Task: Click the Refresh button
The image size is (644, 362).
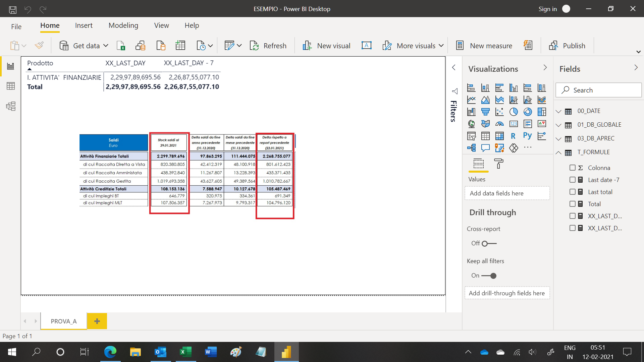Action: (268, 46)
